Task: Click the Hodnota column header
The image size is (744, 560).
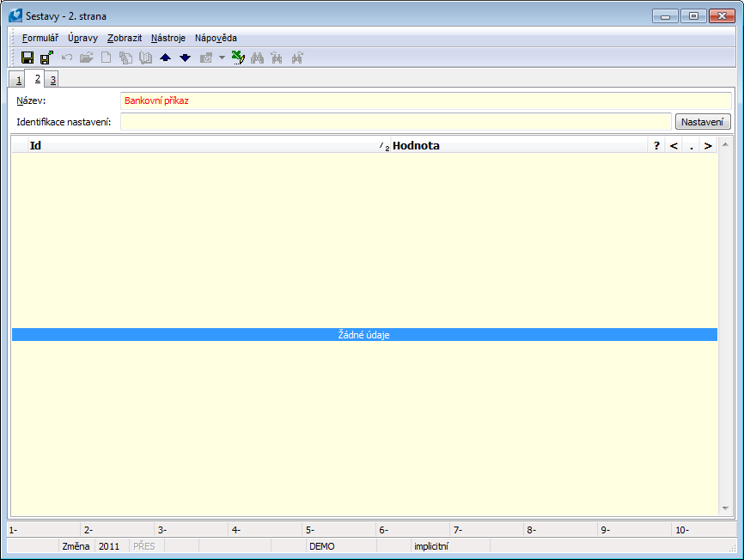Action: [520, 145]
